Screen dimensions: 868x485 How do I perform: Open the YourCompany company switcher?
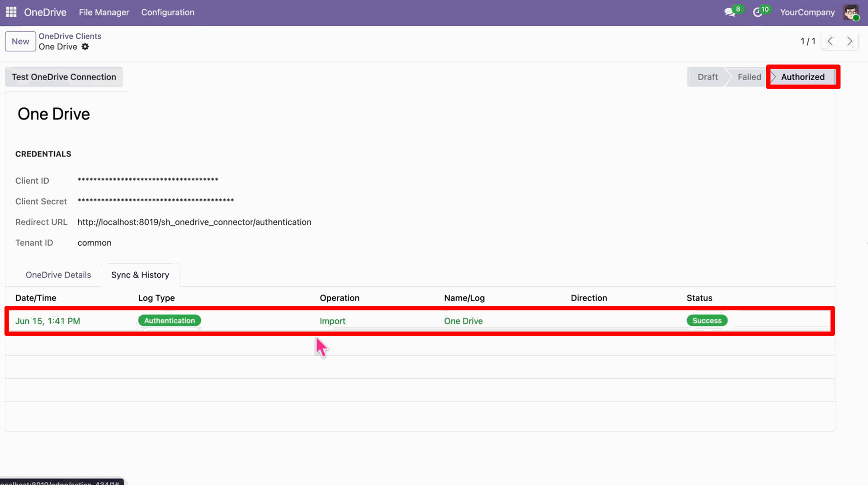coord(807,12)
